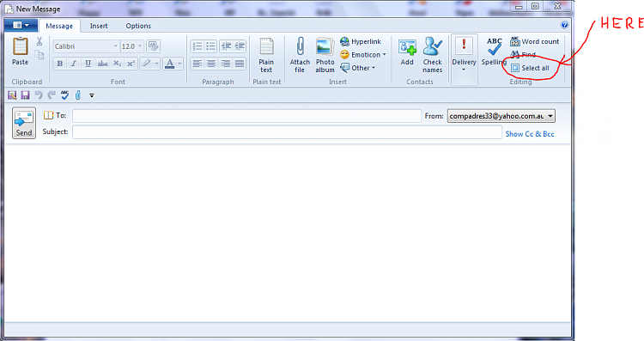This screenshot has width=644, height=341.
Task: Open the Delivery options dropdown
Action: pos(464,59)
